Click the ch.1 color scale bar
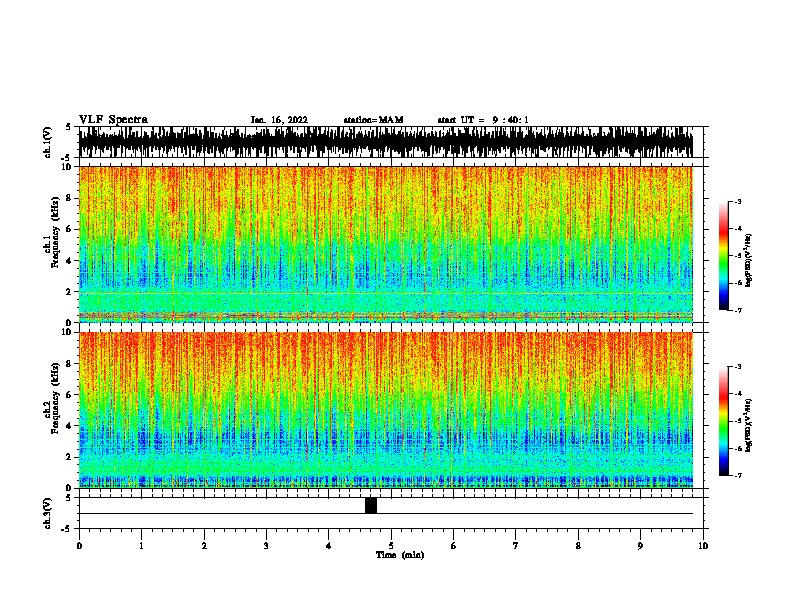The width and height of the screenshot is (792, 612). (x=723, y=256)
